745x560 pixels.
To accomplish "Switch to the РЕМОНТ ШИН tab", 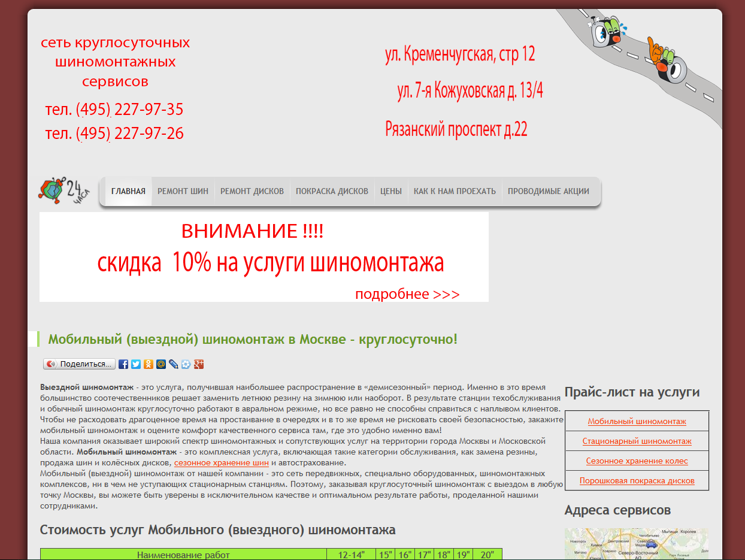I will pos(183,191).
